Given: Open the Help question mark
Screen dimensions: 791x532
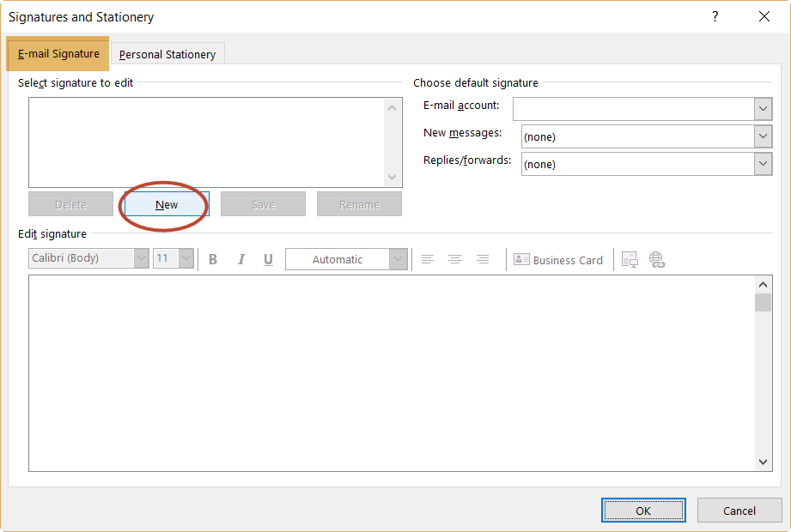Looking at the screenshot, I should tap(715, 16).
